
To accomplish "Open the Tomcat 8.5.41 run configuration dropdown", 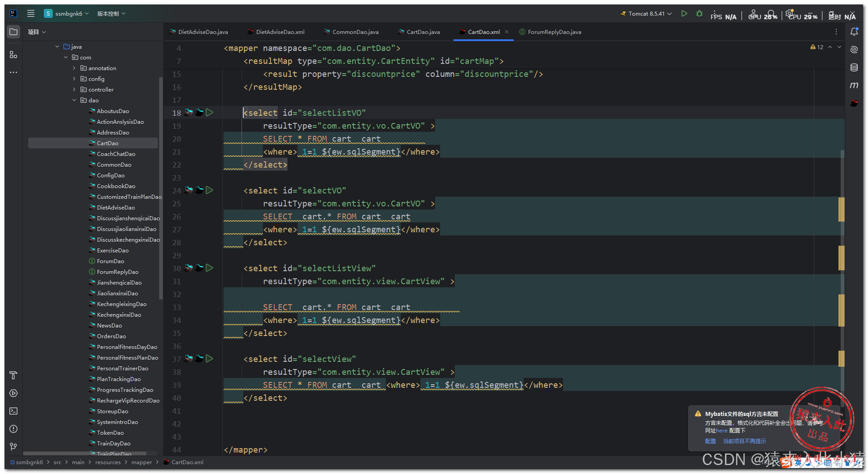I will [x=645, y=13].
